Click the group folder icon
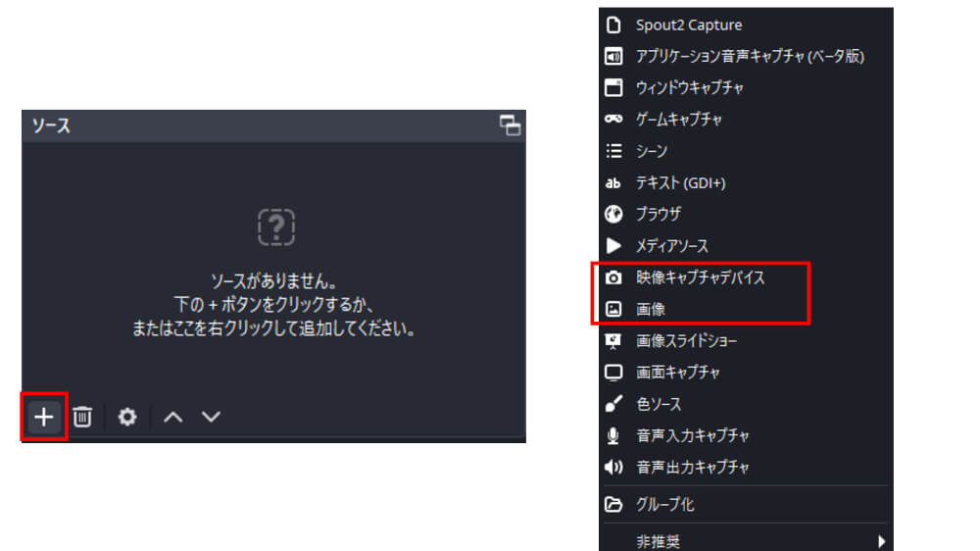The width and height of the screenshot is (980, 551). point(613,504)
